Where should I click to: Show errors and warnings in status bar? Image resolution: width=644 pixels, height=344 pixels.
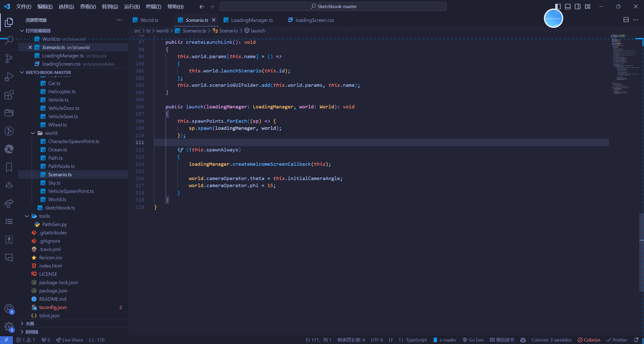(25, 340)
